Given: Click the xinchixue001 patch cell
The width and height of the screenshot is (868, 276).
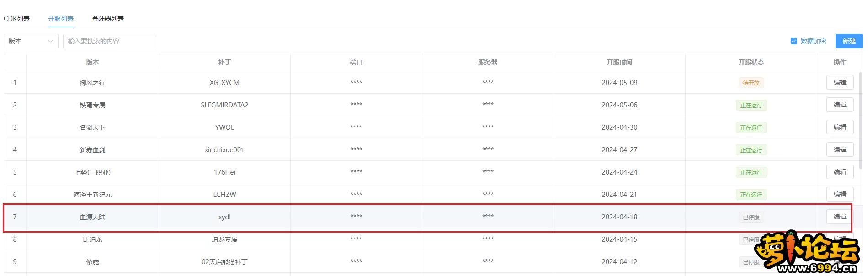Looking at the screenshot, I should (x=224, y=150).
